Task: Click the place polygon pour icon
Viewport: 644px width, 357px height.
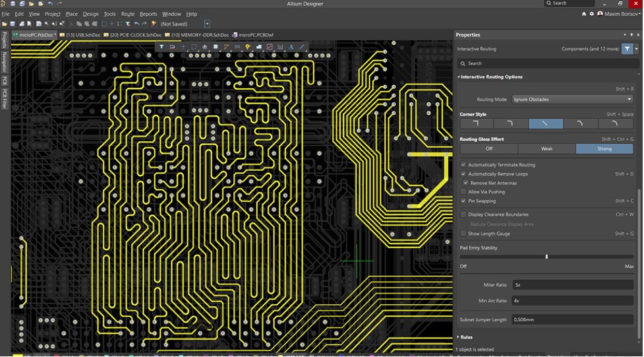Action: click(259, 47)
